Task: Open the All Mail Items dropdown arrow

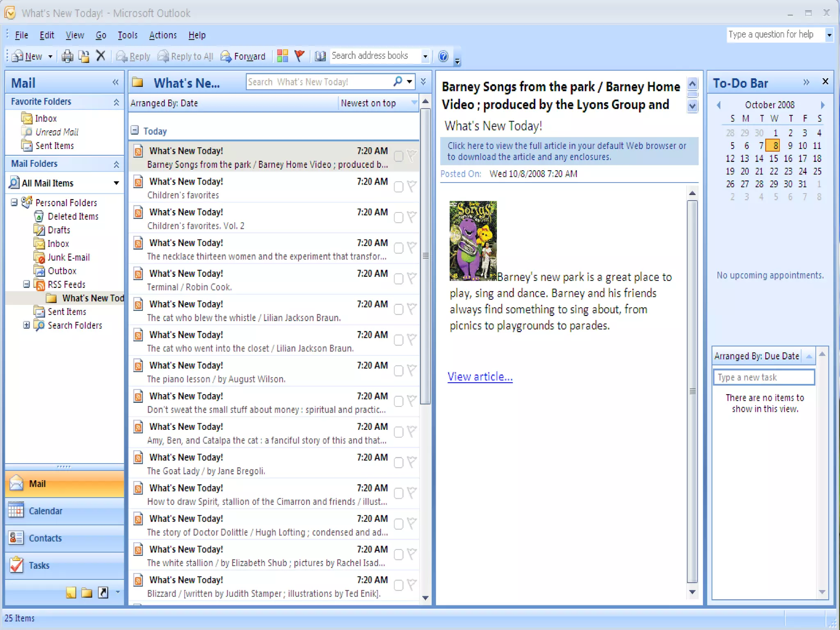Action: click(x=116, y=183)
